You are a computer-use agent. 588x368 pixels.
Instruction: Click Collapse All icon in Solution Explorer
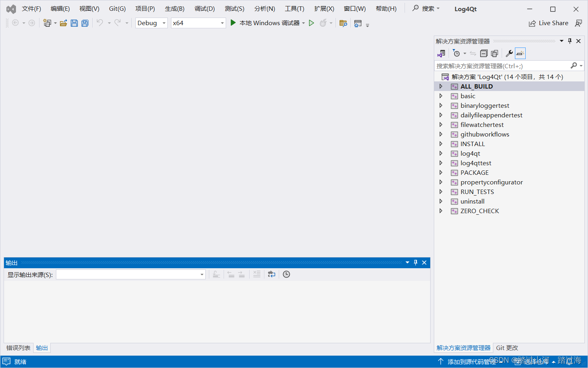pyautogui.click(x=484, y=53)
